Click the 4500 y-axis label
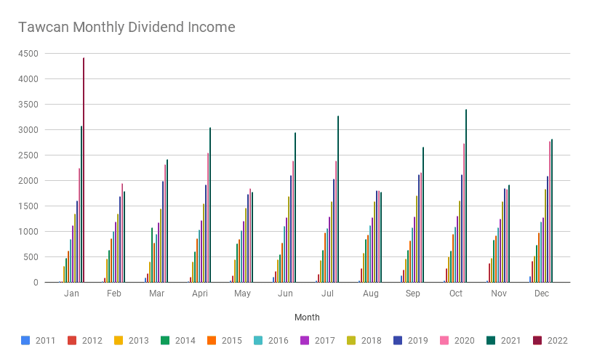 pos(30,54)
